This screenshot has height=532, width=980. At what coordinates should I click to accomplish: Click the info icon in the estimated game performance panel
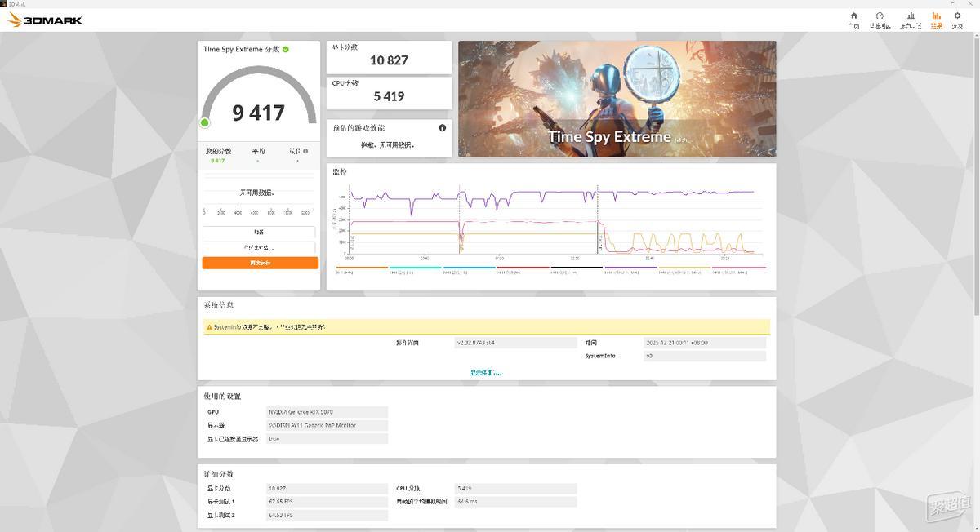pos(442,128)
